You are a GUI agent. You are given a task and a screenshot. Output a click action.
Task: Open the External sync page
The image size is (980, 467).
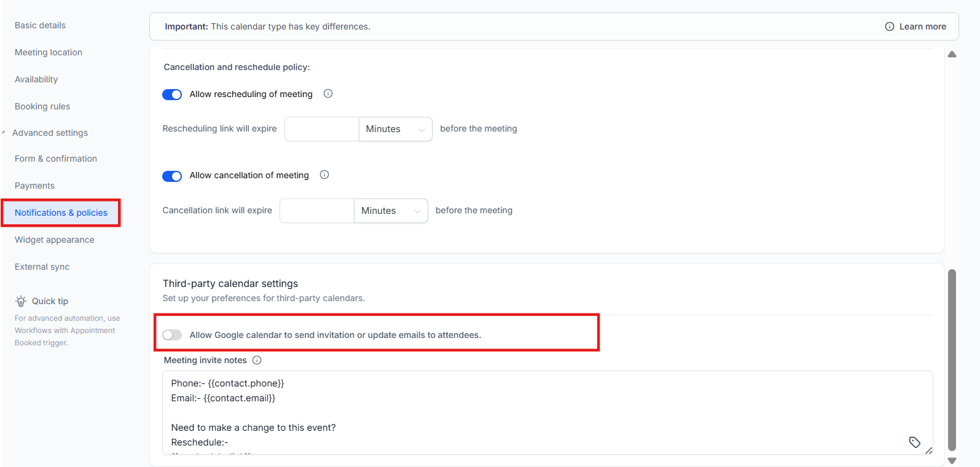[42, 267]
